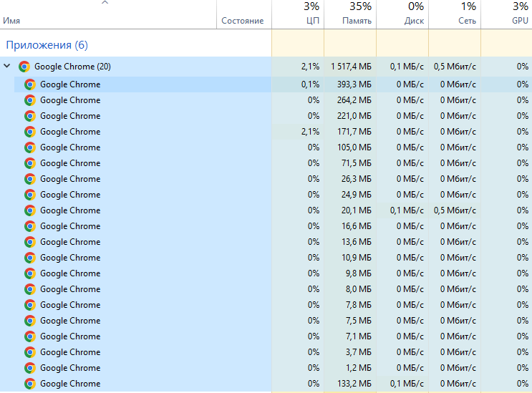Select the Chrome process name with 0,5 Мбит/с network, 20,1 МБ
This screenshot has width=532, height=393.
70,210
